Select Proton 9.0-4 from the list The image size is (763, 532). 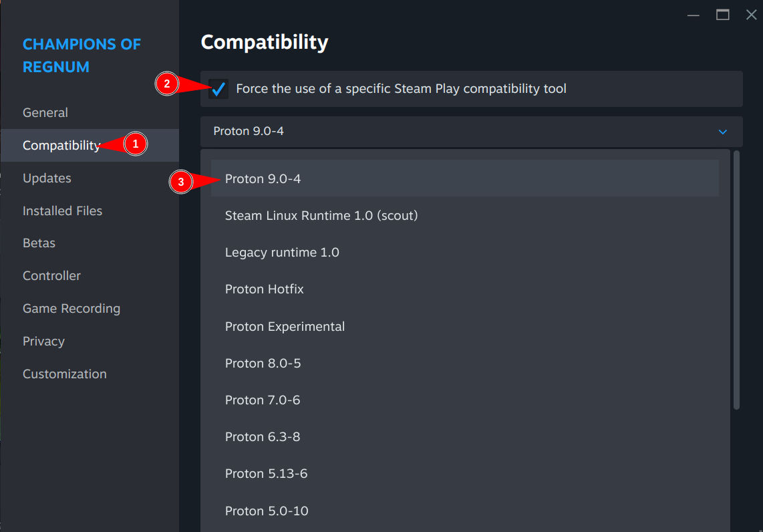click(263, 179)
